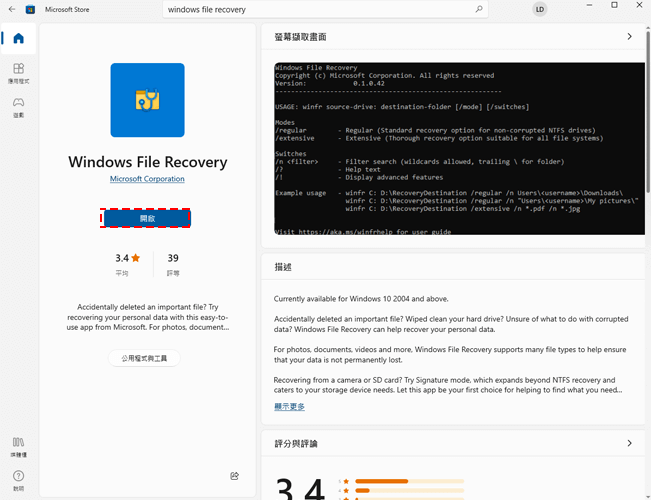
Task: Open the command-line screenshot thumbnail
Action: click(460, 149)
